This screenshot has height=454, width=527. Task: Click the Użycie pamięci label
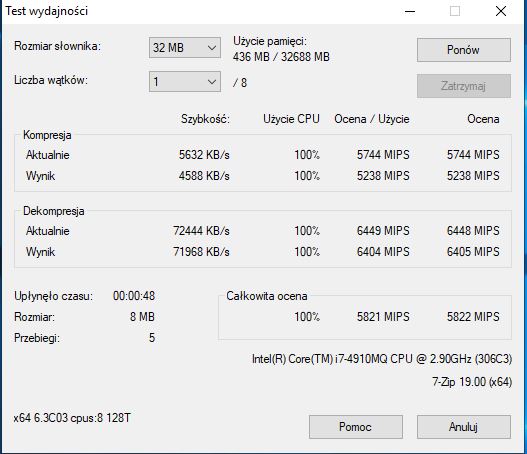click(270, 41)
